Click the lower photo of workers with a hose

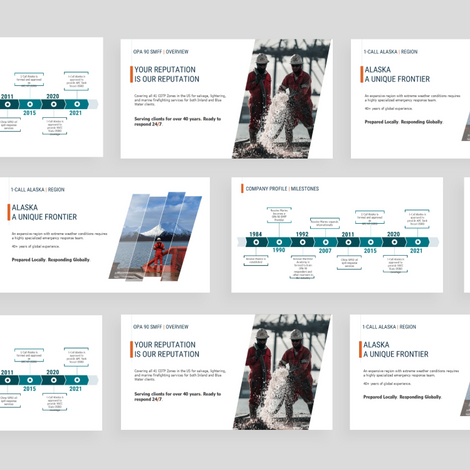pyautogui.click(x=282, y=372)
